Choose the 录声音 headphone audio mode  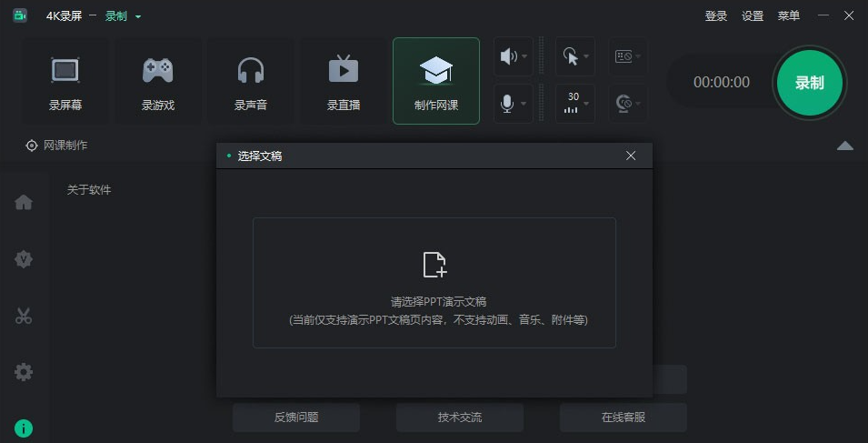[251, 81]
